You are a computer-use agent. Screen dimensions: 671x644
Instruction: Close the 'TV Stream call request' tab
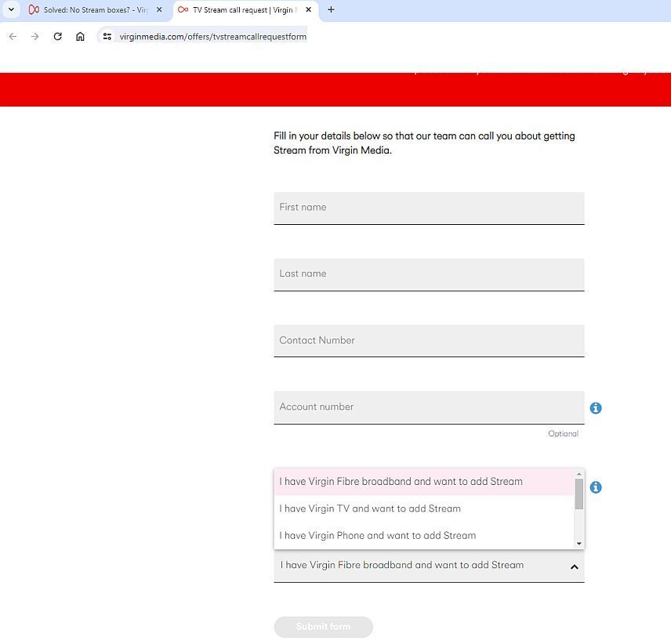pyautogui.click(x=309, y=9)
